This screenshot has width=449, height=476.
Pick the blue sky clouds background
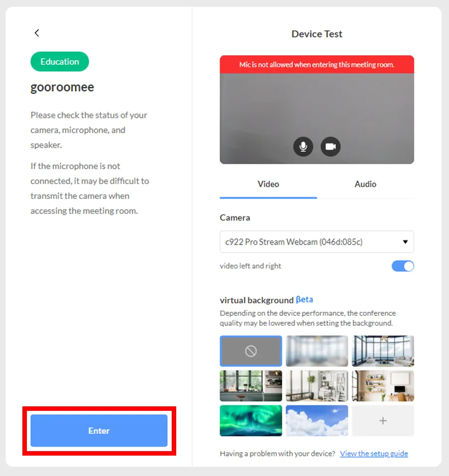point(317,420)
